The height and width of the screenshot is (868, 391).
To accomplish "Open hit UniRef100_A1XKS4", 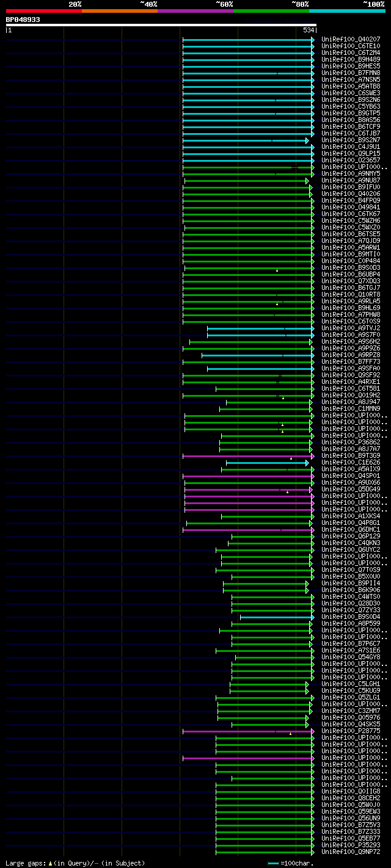I will click(x=351, y=516).
